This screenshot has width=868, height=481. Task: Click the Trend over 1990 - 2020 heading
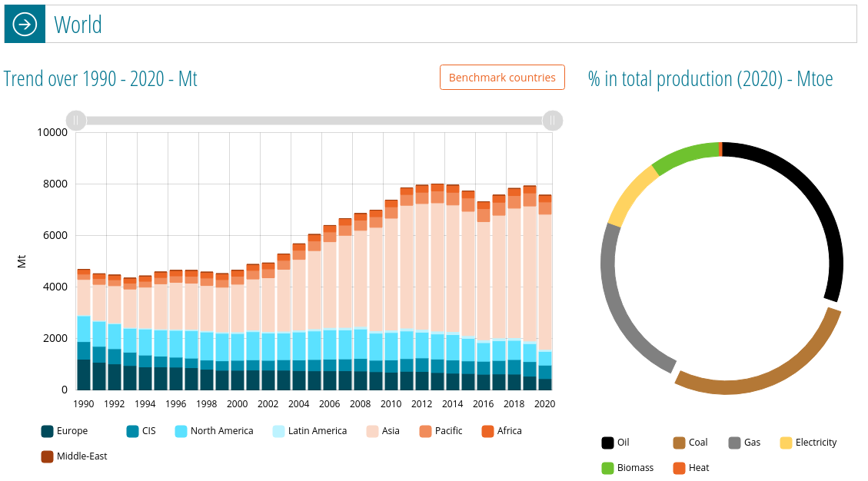click(x=100, y=78)
